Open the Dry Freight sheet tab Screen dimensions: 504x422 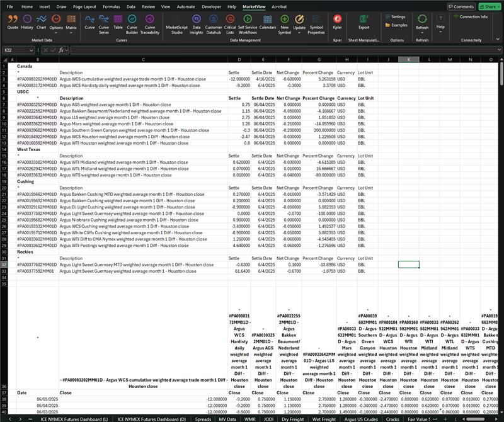[292, 419]
